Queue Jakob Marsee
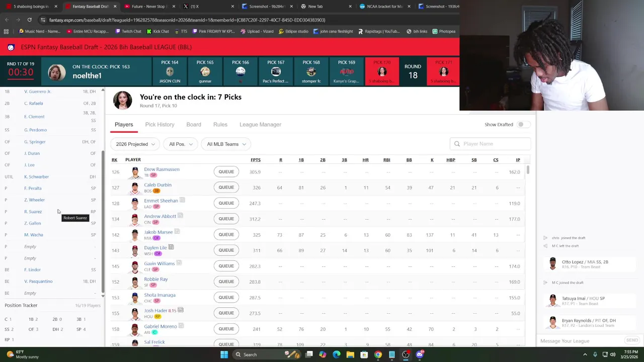Screen dimensions: 644x362 226,235
